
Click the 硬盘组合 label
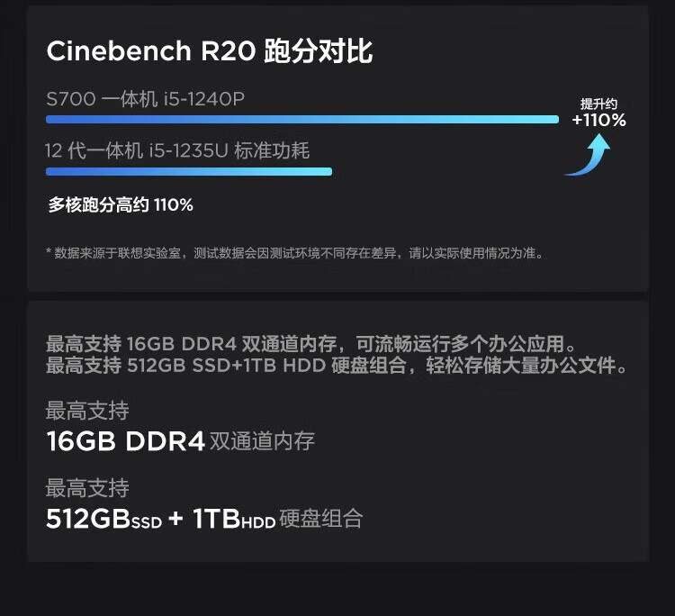coord(321,519)
